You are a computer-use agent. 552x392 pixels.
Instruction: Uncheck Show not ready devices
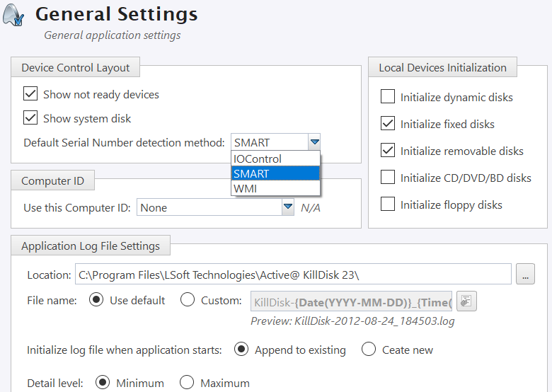[x=30, y=94]
